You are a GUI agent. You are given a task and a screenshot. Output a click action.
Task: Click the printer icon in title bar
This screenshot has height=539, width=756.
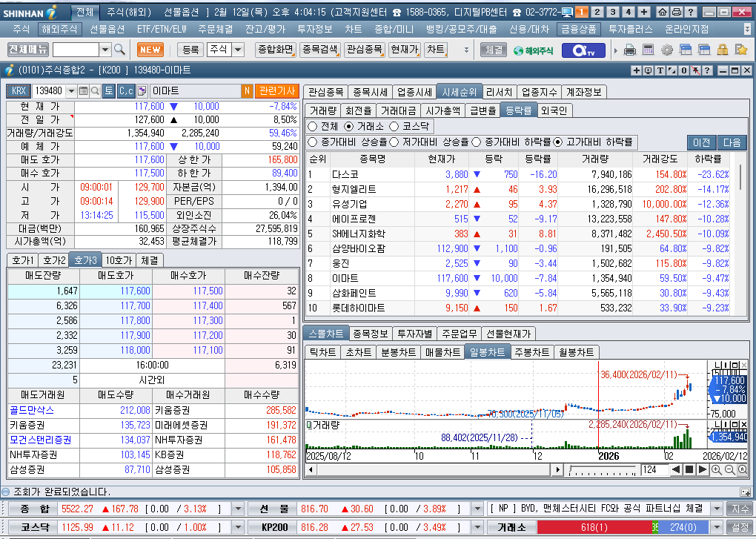tap(677, 12)
